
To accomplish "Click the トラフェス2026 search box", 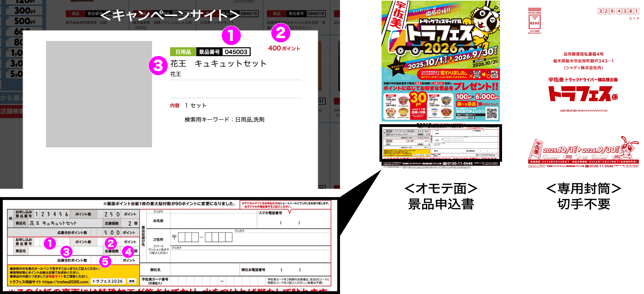I will (x=108, y=281).
